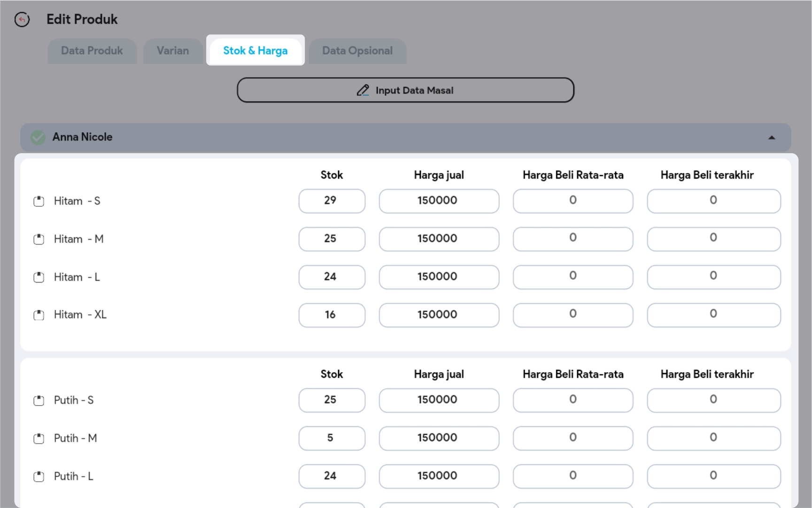Open the Data Produk tab
Screen dimensions: 812x508
coord(92,51)
